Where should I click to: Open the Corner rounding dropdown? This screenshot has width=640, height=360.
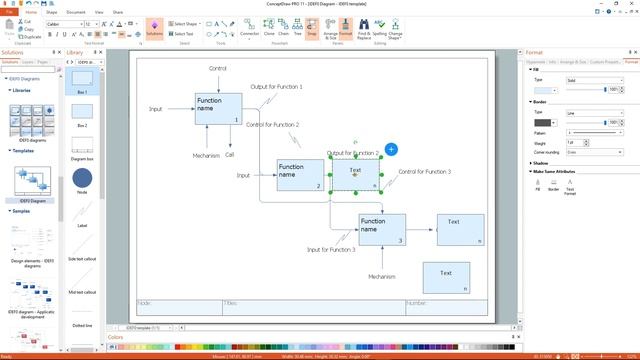(x=595, y=152)
